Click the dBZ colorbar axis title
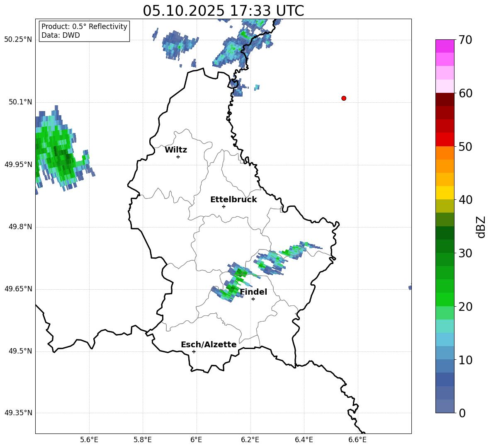 click(x=481, y=227)
